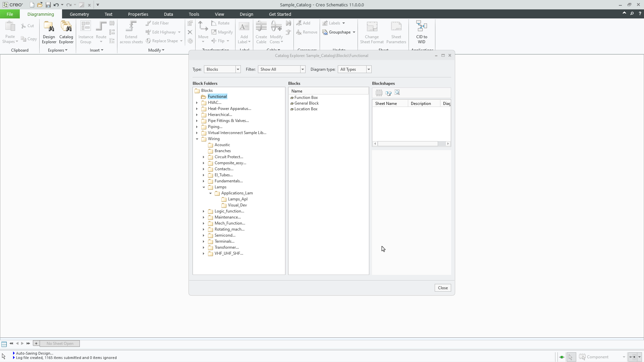Click the Undo icon

(x=56, y=5)
